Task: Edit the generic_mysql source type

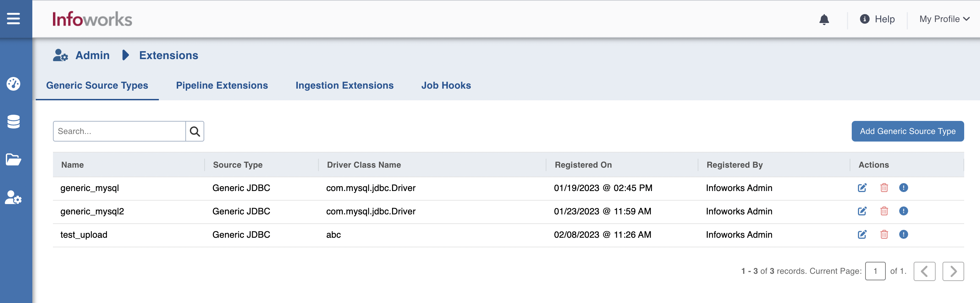Action: pos(862,188)
